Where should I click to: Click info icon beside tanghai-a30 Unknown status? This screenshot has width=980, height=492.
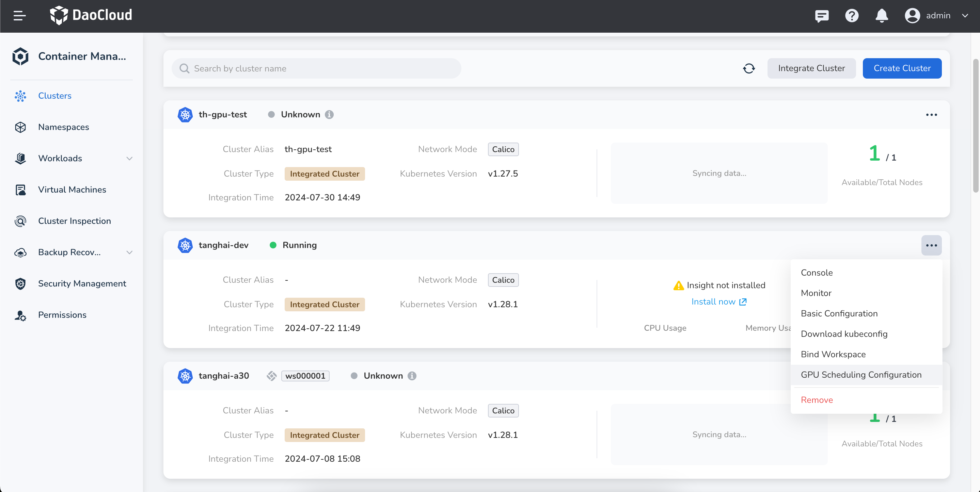click(x=412, y=376)
